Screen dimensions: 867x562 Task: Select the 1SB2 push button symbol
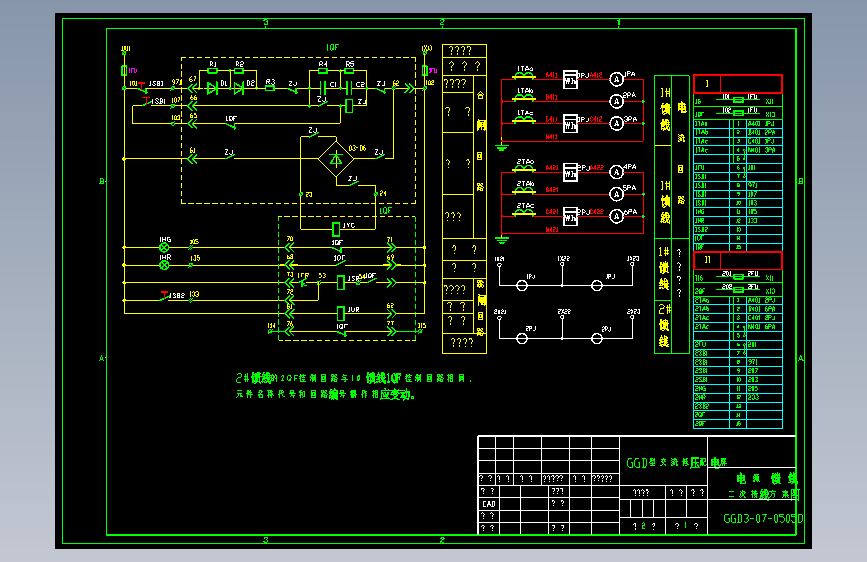[x=165, y=296]
